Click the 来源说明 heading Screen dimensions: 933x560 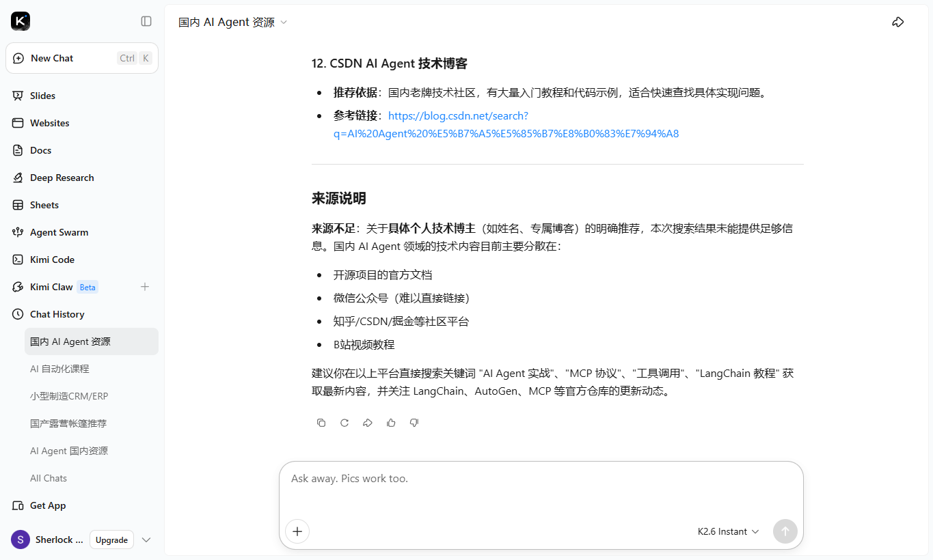(x=339, y=199)
